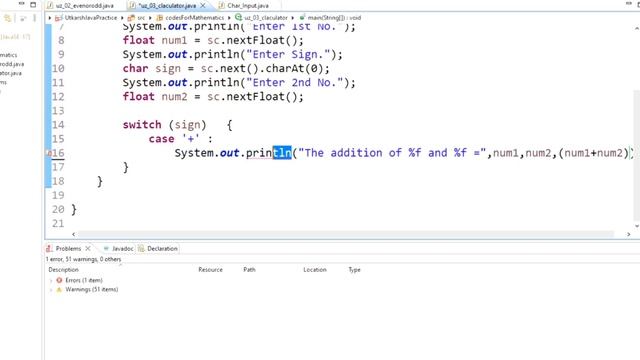
Task: Click the src folder in breadcrumb
Action: coord(141,18)
